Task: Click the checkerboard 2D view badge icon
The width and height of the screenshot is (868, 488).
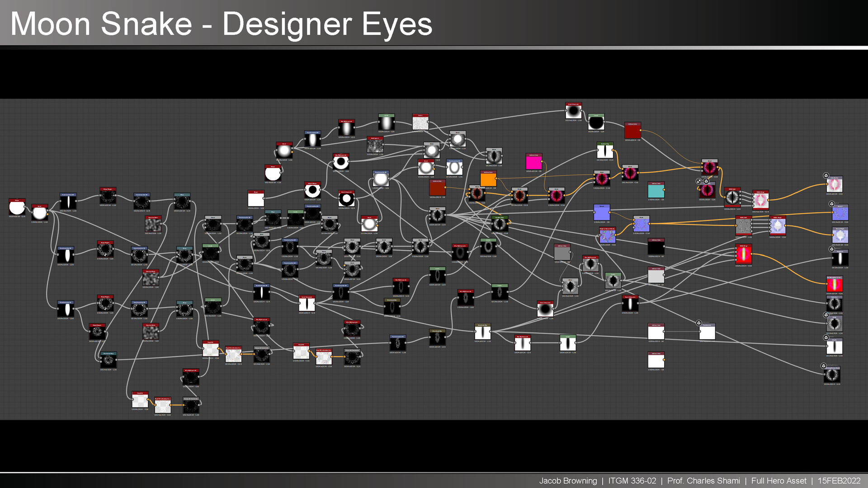Action: (x=699, y=181)
